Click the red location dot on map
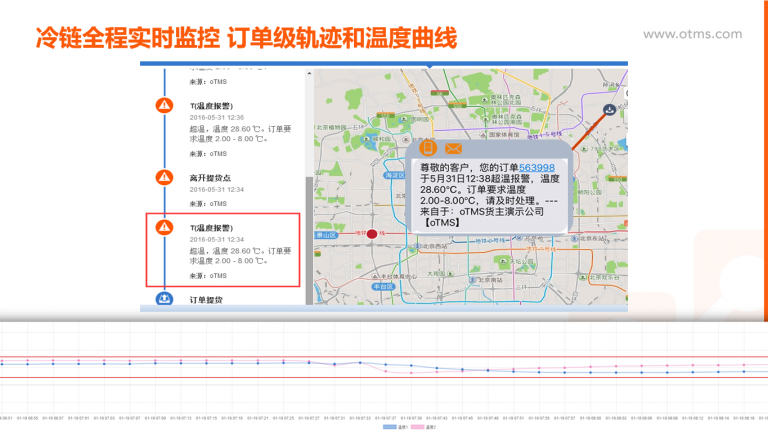Image resolution: width=768 pixels, height=432 pixels. click(372, 234)
